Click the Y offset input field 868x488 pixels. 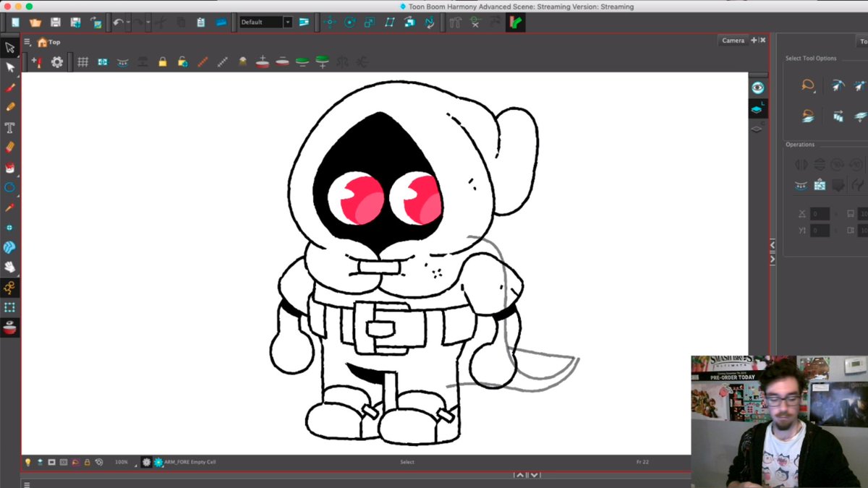point(820,231)
